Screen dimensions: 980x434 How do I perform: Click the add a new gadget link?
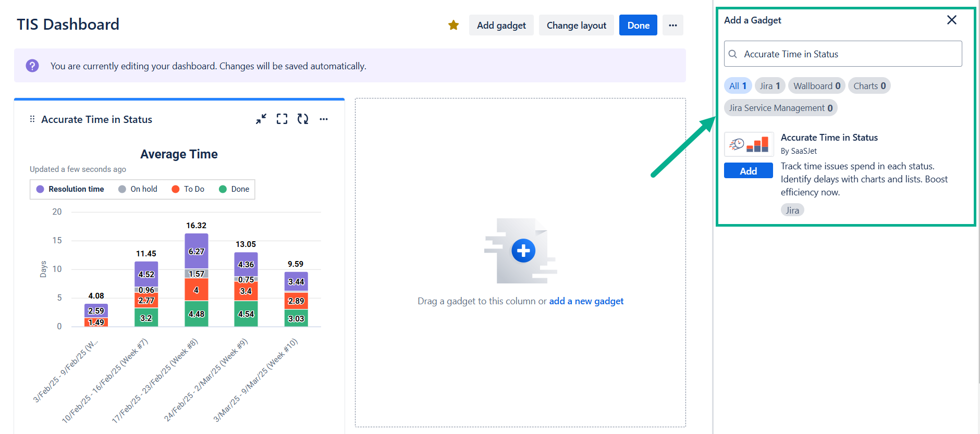click(586, 301)
